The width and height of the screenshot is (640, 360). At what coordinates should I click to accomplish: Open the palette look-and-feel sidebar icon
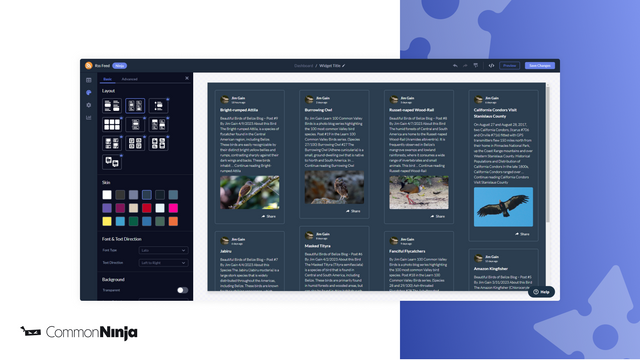coord(89,93)
